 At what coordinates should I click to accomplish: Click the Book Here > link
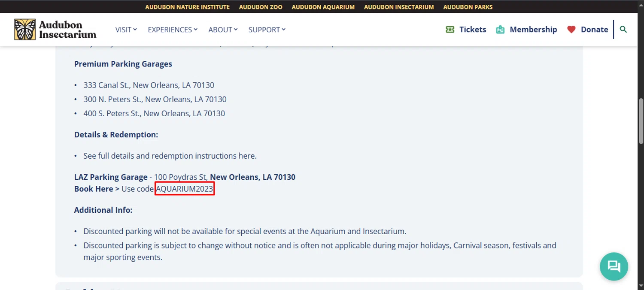[97, 189]
